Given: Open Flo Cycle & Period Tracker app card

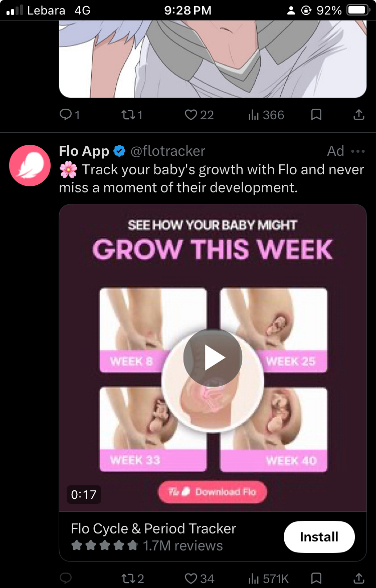Looking at the screenshot, I should [x=153, y=536].
